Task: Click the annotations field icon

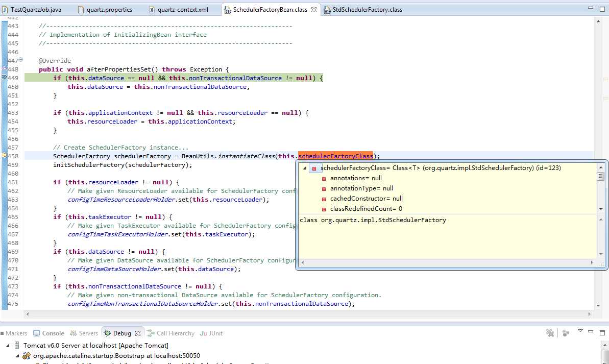Action: [324, 179]
